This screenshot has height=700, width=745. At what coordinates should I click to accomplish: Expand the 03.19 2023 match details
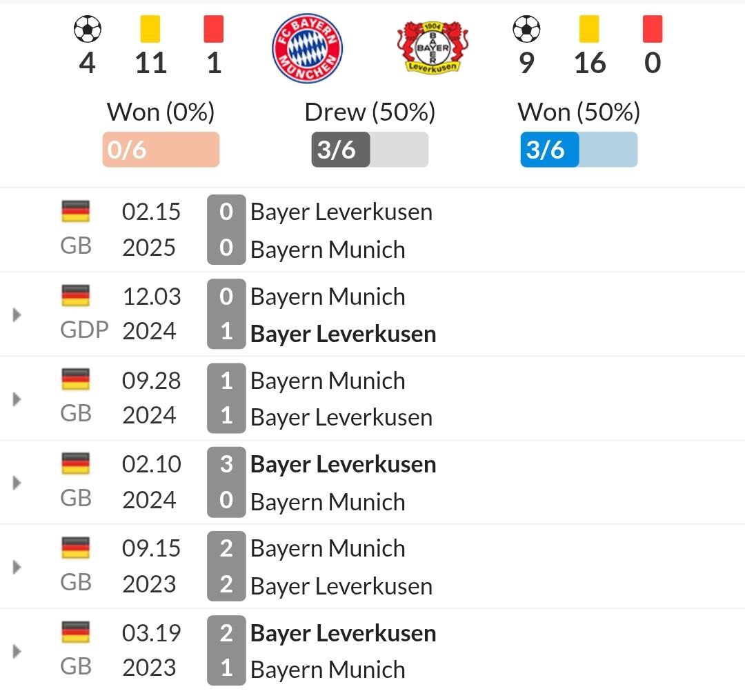(17, 651)
